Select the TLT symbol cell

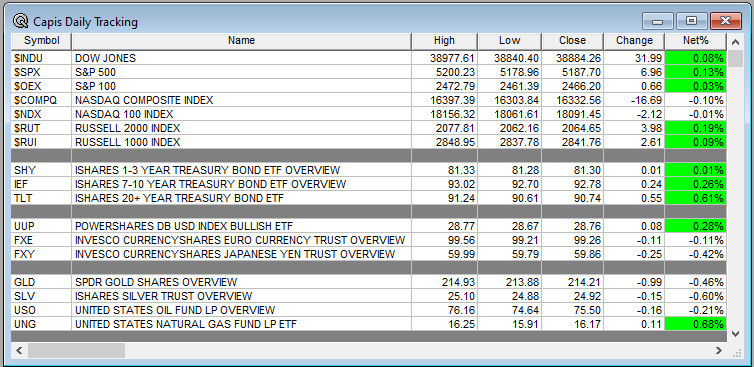[x=41, y=198]
